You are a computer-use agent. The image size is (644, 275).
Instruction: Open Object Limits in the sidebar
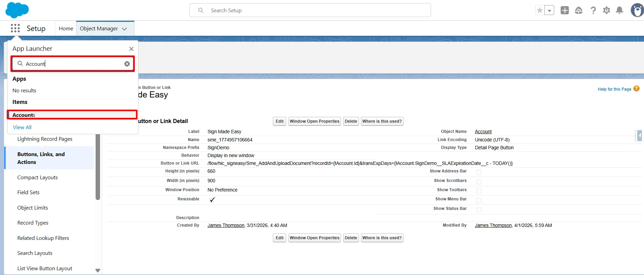pyautogui.click(x=33, y=208)
